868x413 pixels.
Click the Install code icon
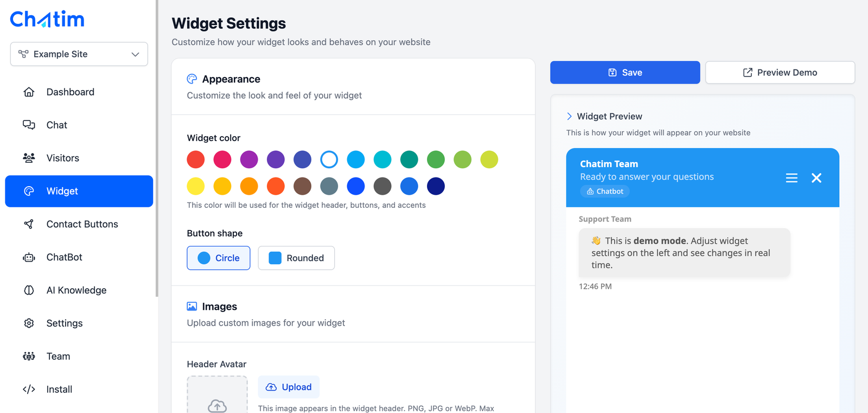29,390
